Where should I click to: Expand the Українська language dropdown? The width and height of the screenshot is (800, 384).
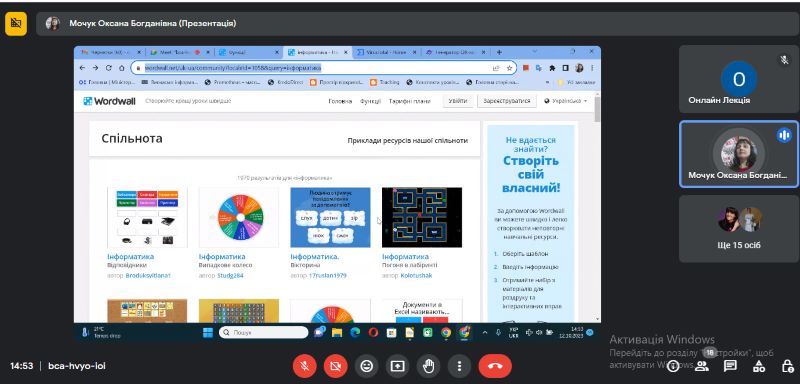pos(566,101)
